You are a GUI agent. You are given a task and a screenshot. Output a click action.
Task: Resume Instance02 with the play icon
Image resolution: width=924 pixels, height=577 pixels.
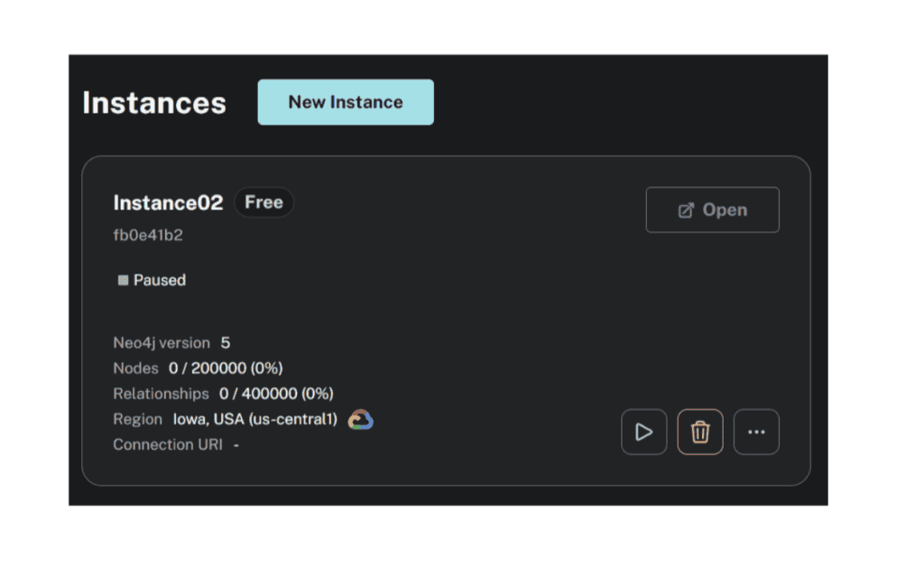tap(643, 432)
